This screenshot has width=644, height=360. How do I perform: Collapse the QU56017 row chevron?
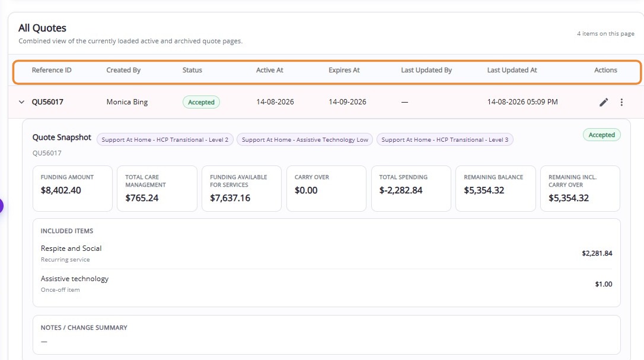[21, 102]
